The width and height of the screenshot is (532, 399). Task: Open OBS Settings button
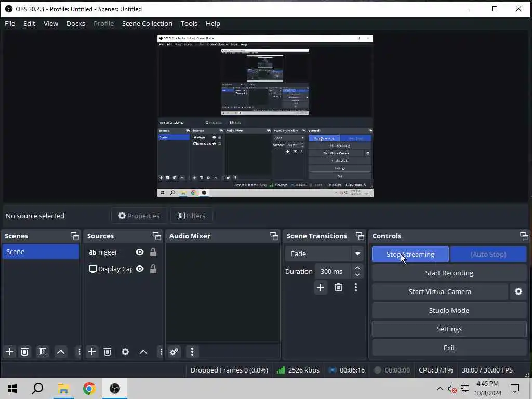pos(449,329)
